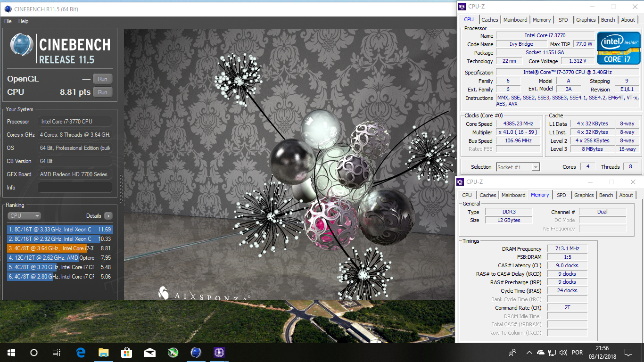
Task: Select ranking row 4C/8T @ 3.20 GHz
Action: (x=60, y=267)
